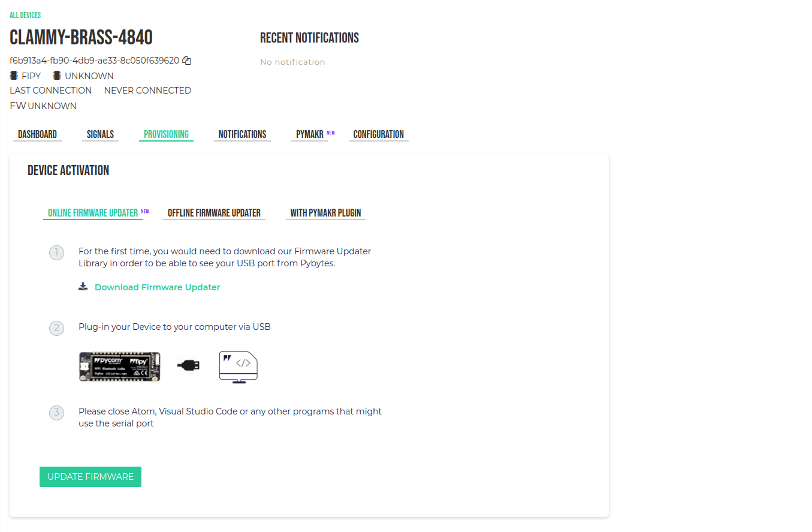The image size is (812, 532).
Task: Switch to the Signals tab
Action: (100, 134)
